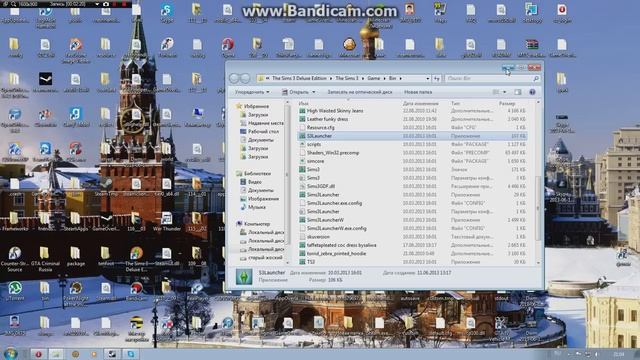Click the Steam icon on the taskbar
640x360 pixels.
pos(111,354)
